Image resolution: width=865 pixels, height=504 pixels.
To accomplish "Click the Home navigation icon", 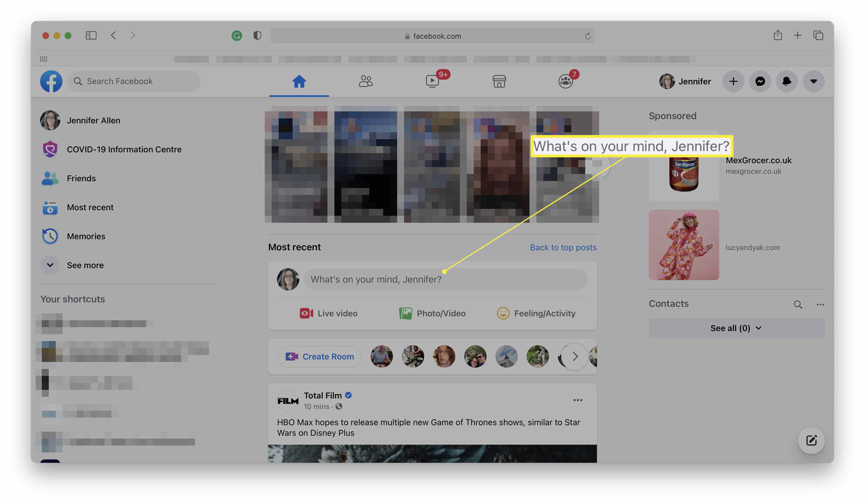I will click(299, 81).
